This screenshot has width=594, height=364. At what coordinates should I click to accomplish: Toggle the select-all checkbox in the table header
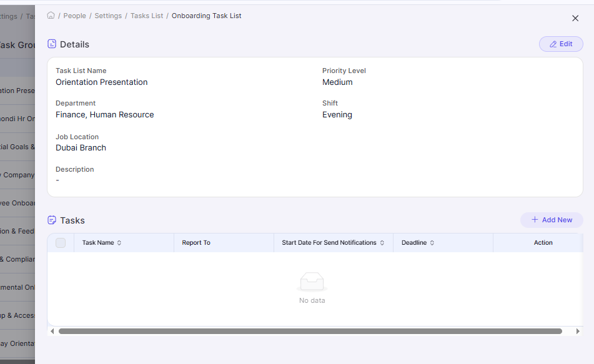click(x=61, y=242)
